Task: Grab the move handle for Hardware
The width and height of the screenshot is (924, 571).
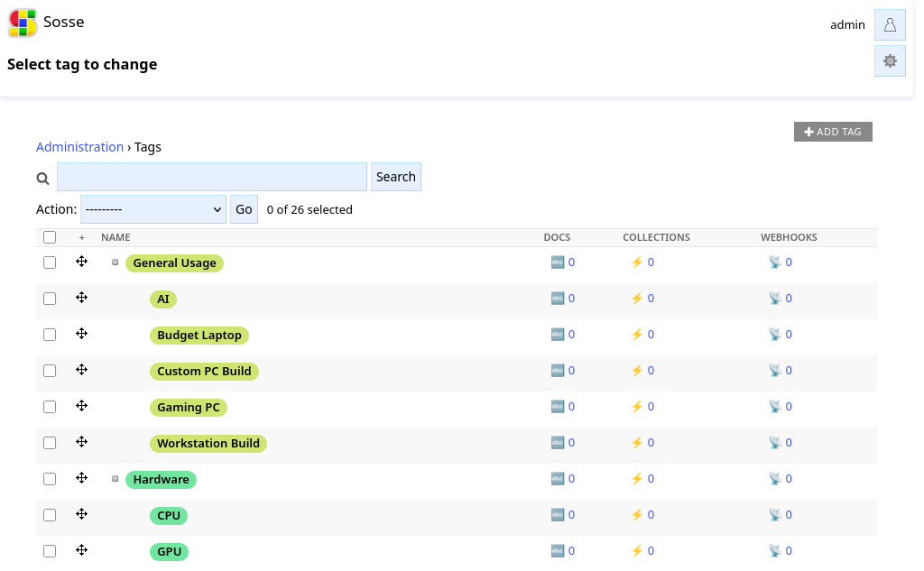Action: (82, 478)
